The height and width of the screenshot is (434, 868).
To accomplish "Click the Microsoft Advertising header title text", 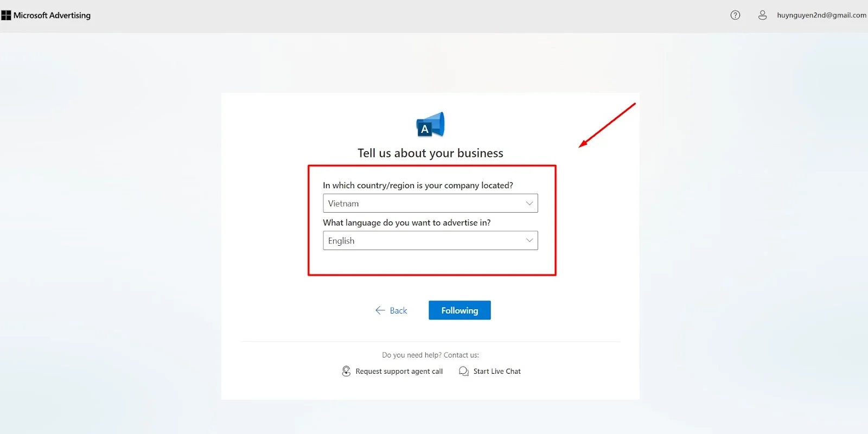I will (52, 15).
